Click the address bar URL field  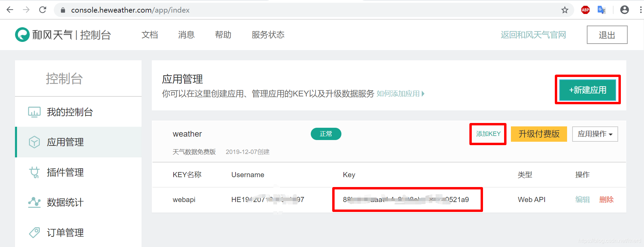pyautogui.click(x=313, y=10)
